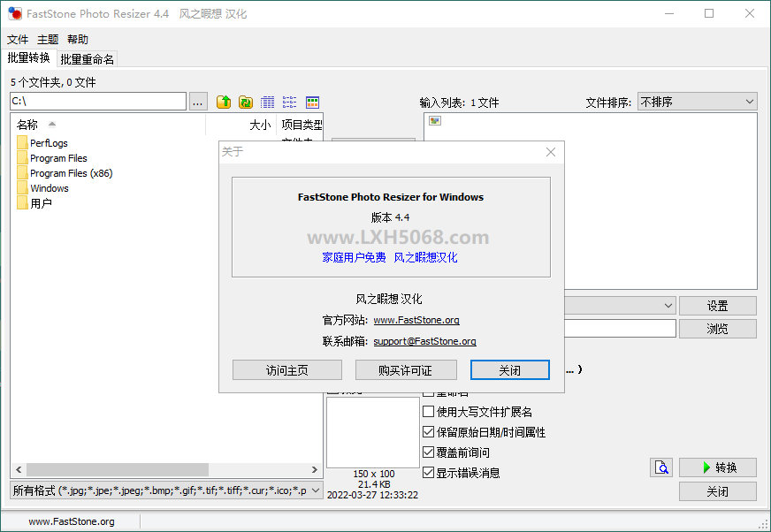Switch file browser to details view icon
This screenshot has width=771, height=532.
[268, 102]
